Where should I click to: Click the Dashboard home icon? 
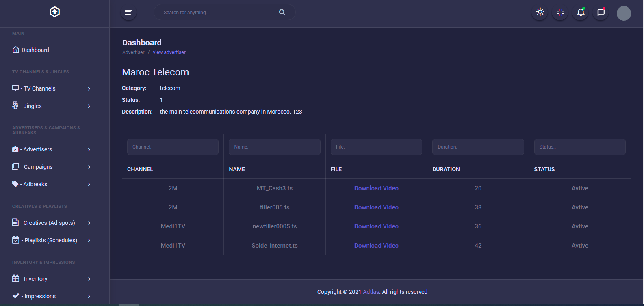coord(16,50)
